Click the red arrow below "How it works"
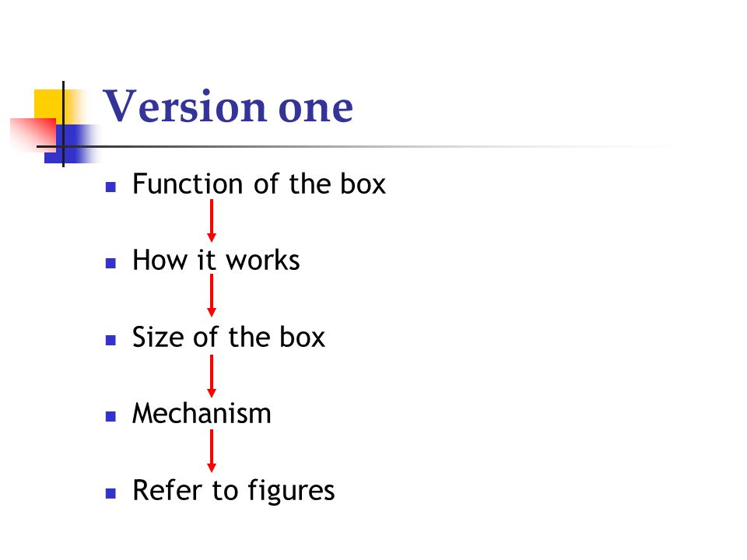747x560 pixels. (212, 296)
